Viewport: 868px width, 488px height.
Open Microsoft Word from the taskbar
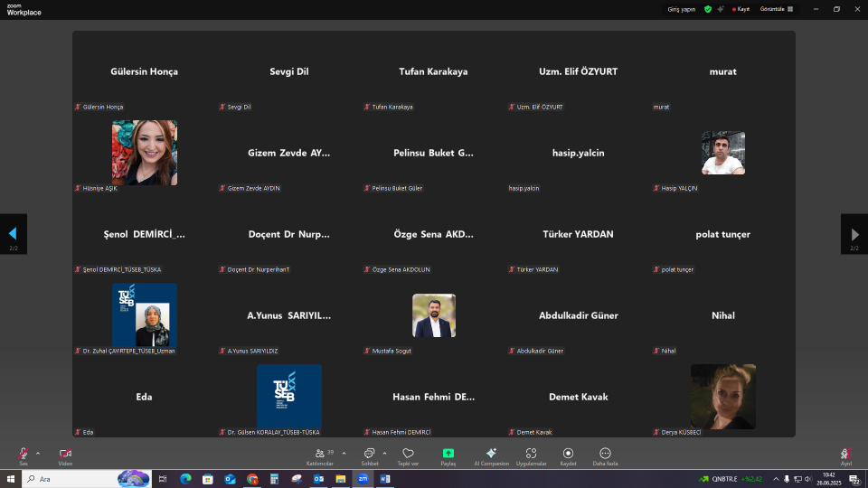(383, 478)
